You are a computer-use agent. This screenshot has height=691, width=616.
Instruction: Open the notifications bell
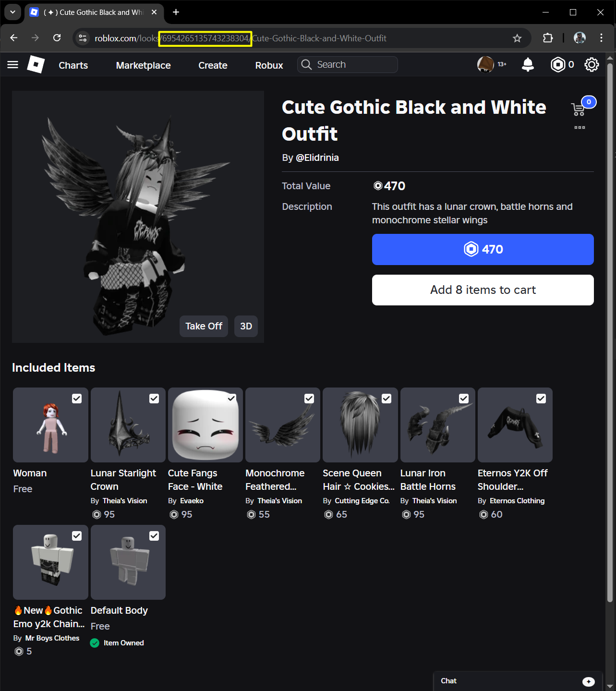528,64
